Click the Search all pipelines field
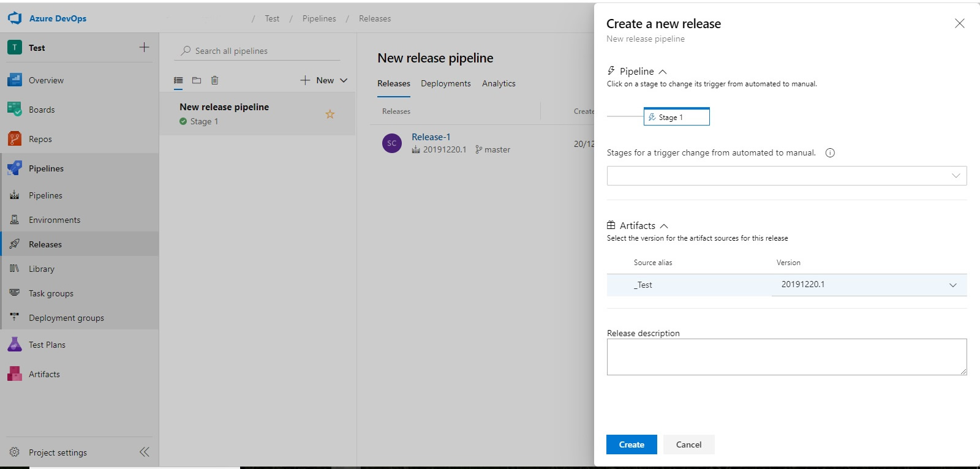 click(x=257, y=51)
